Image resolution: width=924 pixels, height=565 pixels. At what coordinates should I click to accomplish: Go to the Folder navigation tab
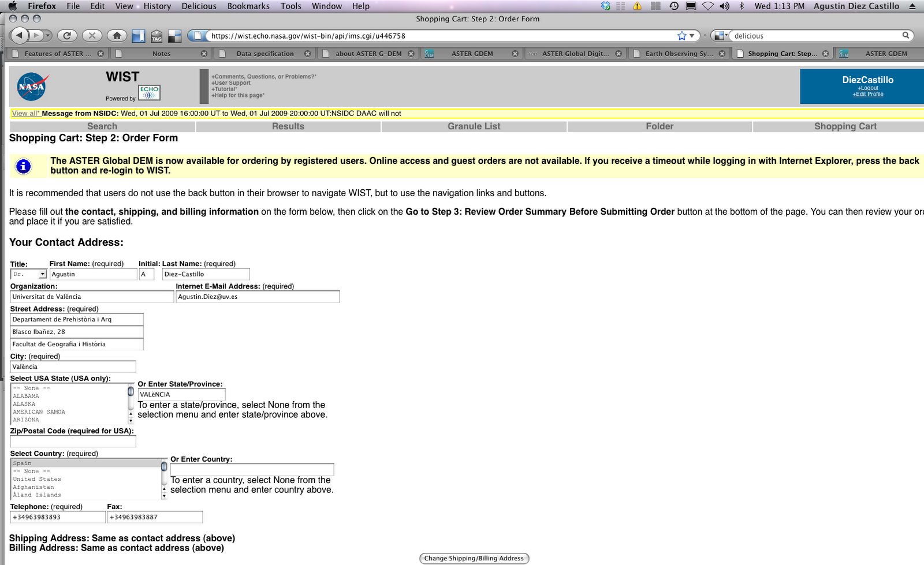coord(660,126)
